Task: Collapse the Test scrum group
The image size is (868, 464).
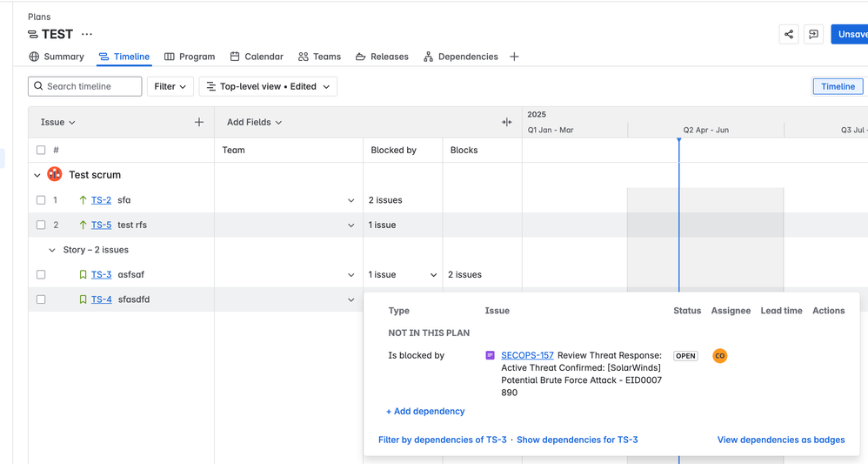Action: (37, 175)
